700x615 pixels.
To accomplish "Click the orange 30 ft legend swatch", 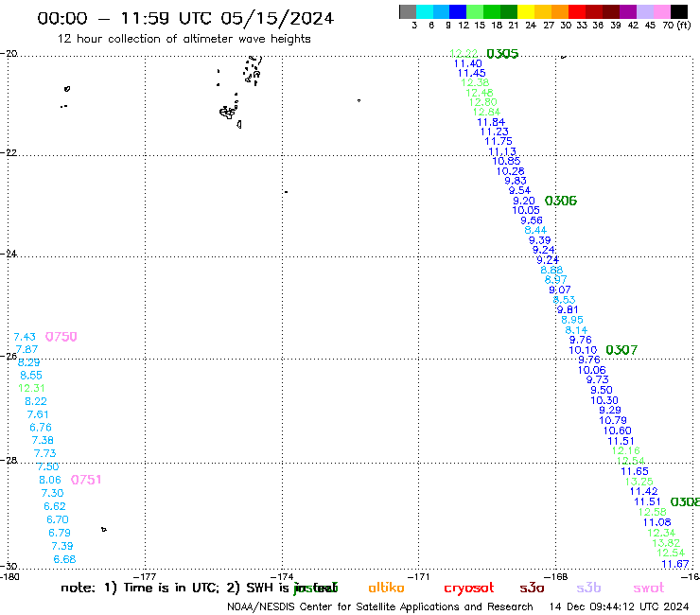I will [560, 11].
